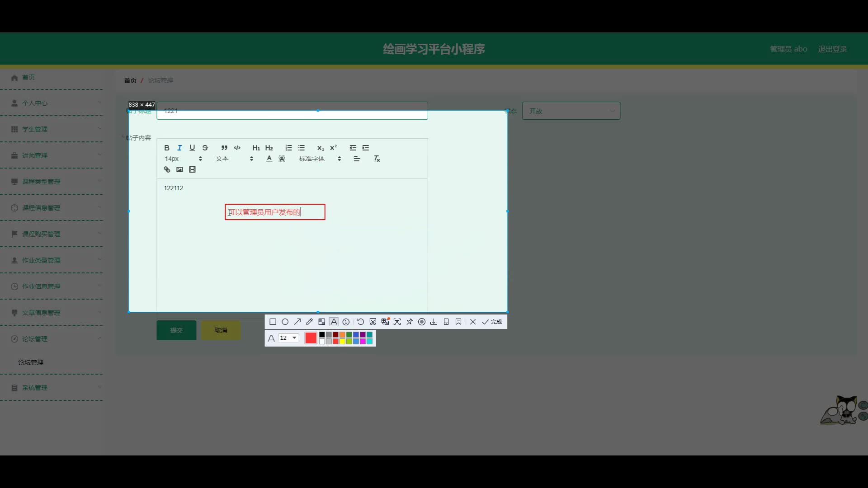The width and height of the screenshot is (868, 488).
Task: Select the rectangle annotation tool
Action: (273, 322)
